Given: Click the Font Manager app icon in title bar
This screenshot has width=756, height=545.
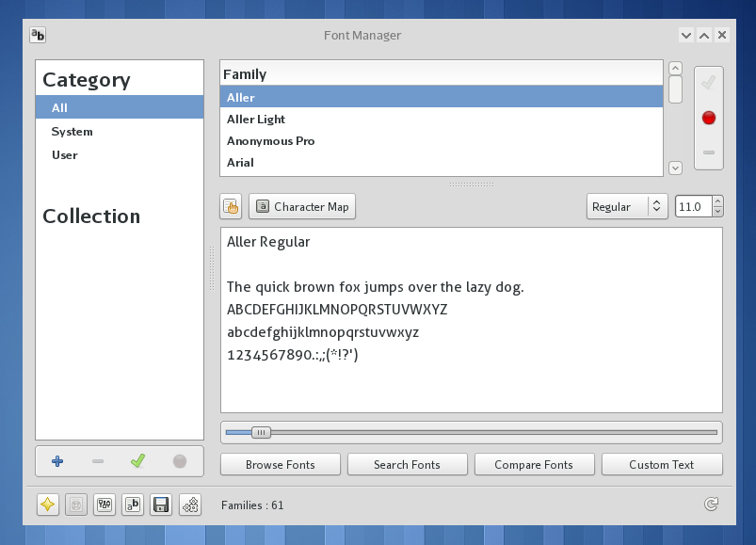Looking at the screenshot, I should [x=38, y=35].
